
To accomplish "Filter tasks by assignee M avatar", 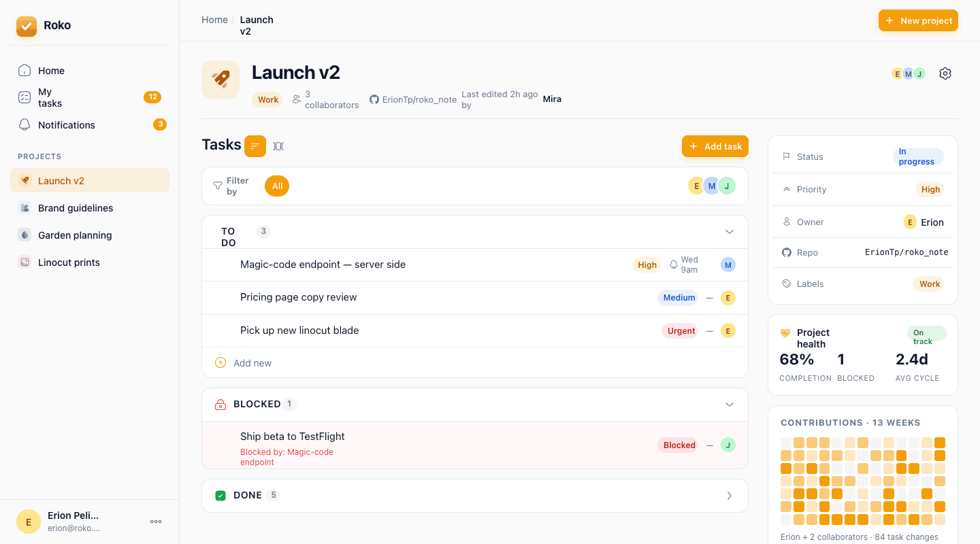I will (x=711, y=186).
